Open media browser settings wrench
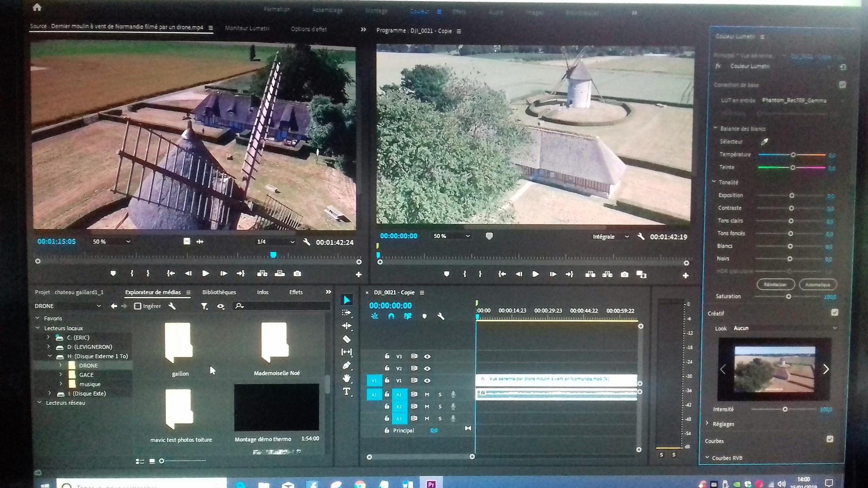 (x=172, y=306)
